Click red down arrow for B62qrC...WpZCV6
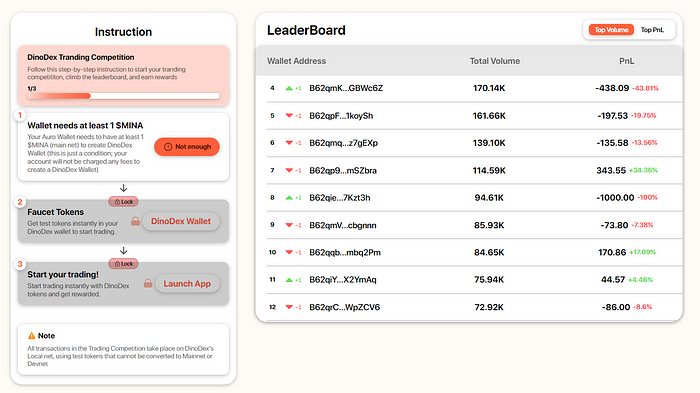The width and height of the screenshot is (700, 393). coord(289,307)
